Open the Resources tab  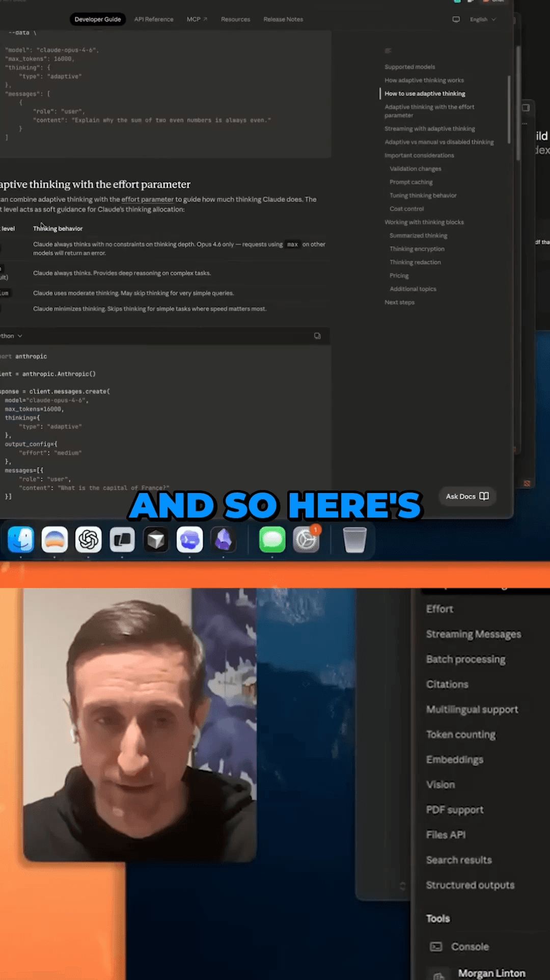[235, 19]
